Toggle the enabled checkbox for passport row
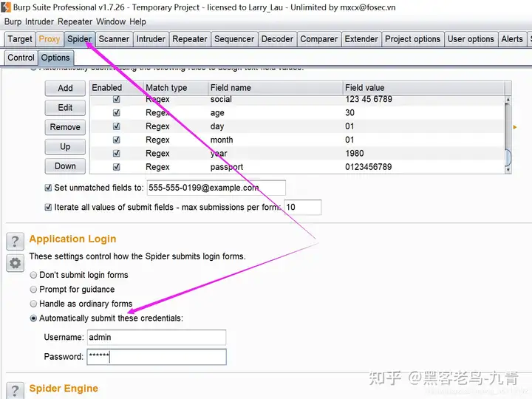This screenshot has height=399, width=532. (x=117, y=167)
